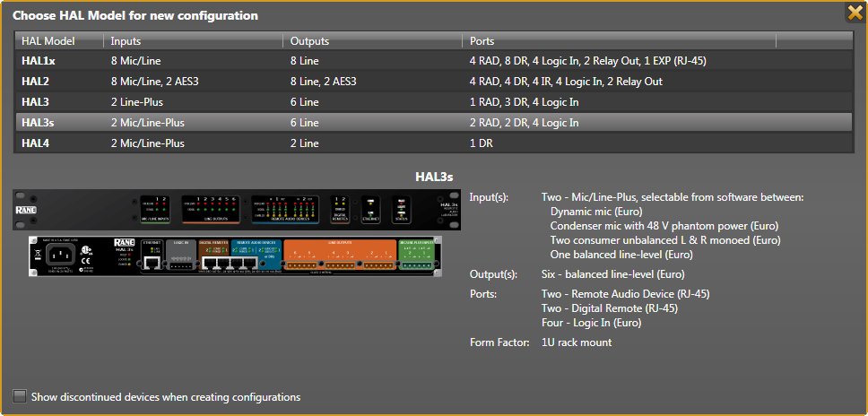Click HAL2 ports cell with 4 IR
This screenshot has width=868, height=416.
(x=567, y=82)
